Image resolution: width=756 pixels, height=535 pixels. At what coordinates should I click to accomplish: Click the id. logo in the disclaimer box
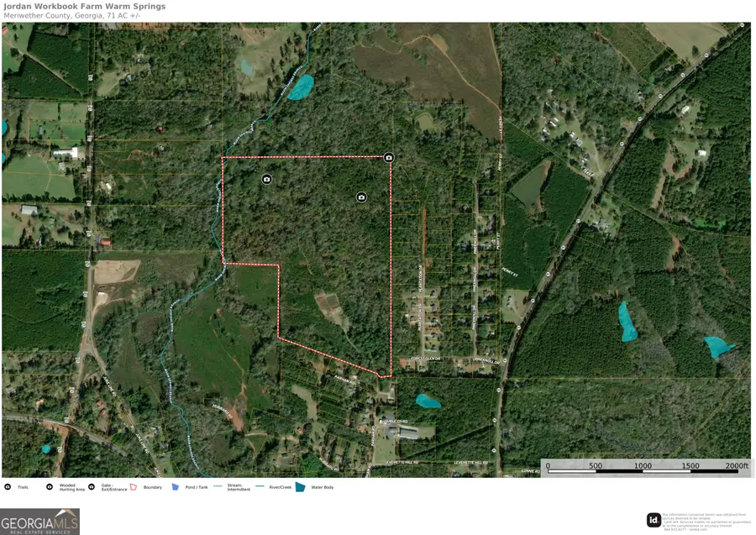point(654,520)
